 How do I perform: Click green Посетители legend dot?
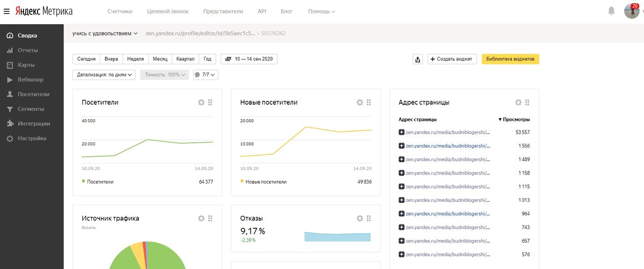click(83, 181)
